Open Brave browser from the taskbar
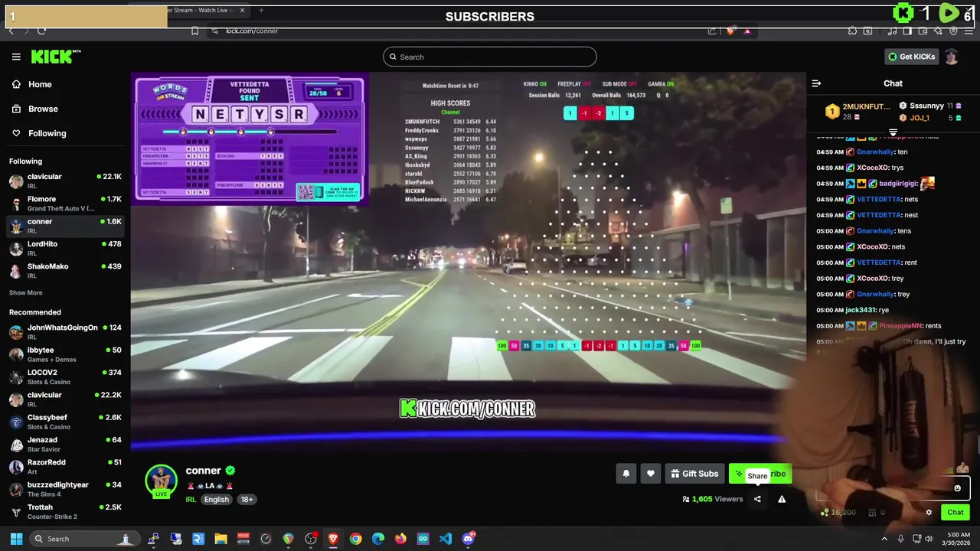Screen dimensions: 980x551 pyautogui.click(x=333, y=539)
